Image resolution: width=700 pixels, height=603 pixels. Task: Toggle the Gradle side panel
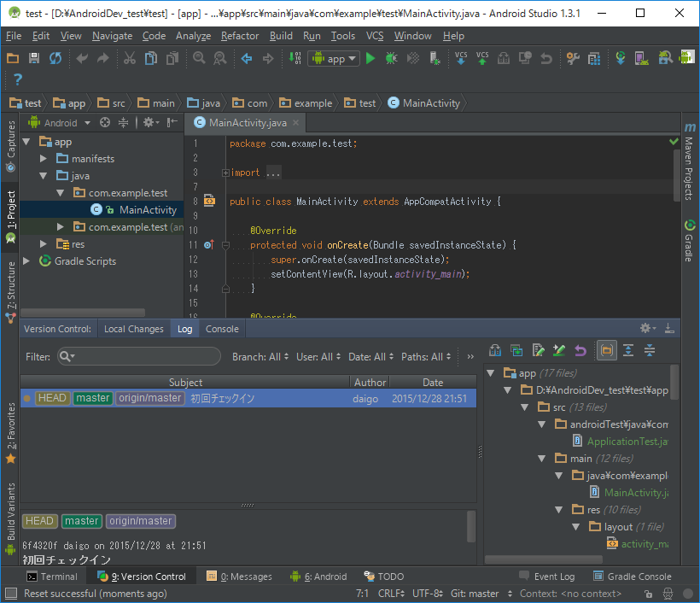(x=690, y=241)
